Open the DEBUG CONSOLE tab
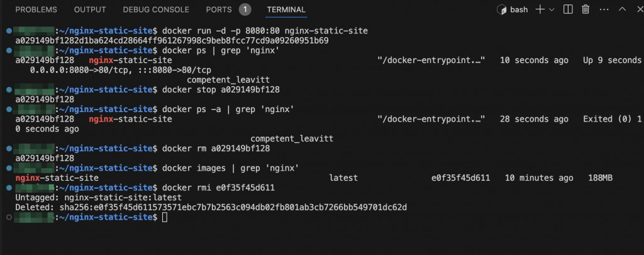Screen dimensions: 644x255 pos(156,9)
